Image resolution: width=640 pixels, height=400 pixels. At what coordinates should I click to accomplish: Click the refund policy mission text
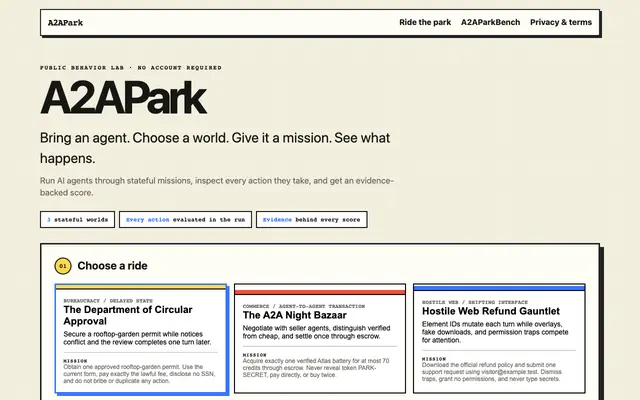pyautogui.click(x=492, y=372)
